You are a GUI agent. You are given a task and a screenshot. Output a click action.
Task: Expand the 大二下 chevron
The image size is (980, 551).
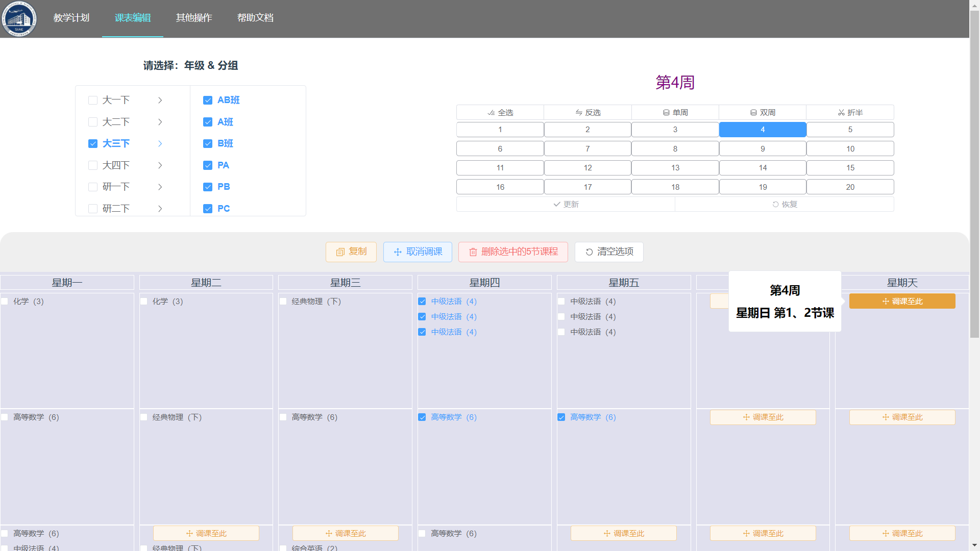click(160, 122)
